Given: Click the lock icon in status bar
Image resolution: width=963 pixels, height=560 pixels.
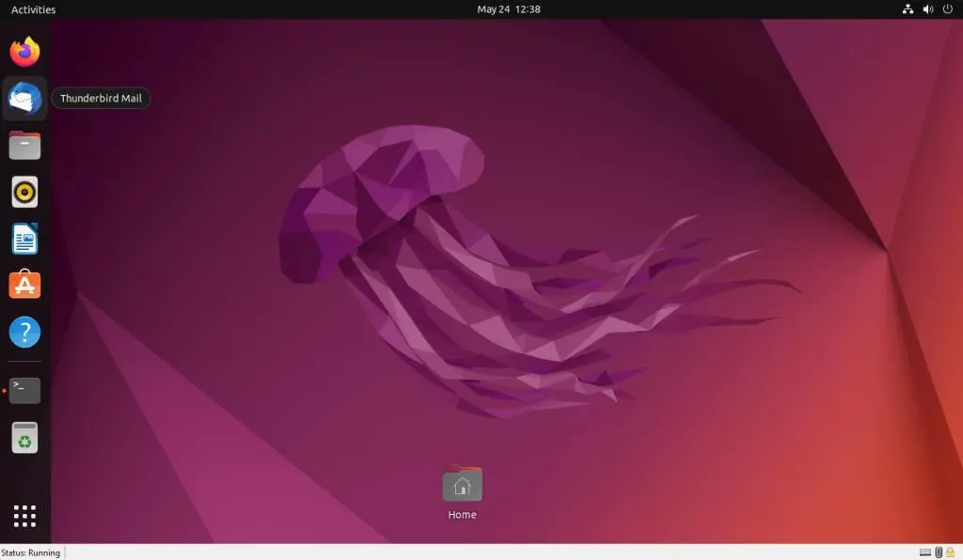Looking at the screenshot, I should [x=950, y=552].
